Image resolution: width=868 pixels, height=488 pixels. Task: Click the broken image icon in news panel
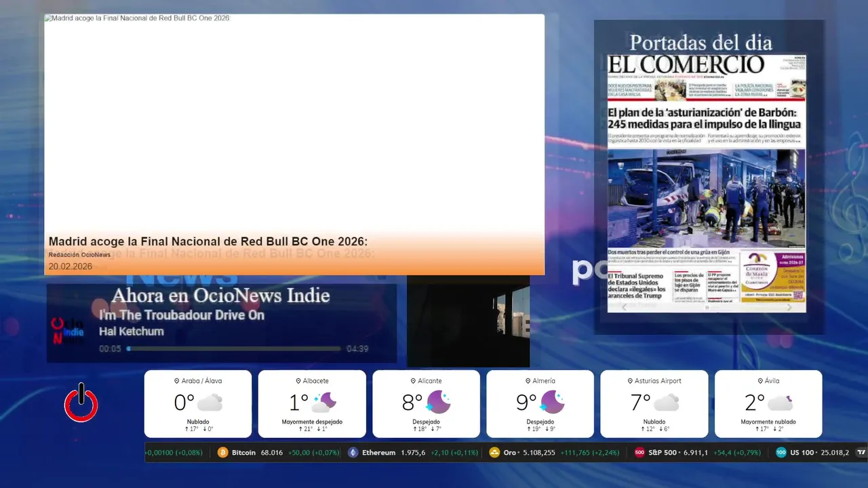[x=47, y=18]
